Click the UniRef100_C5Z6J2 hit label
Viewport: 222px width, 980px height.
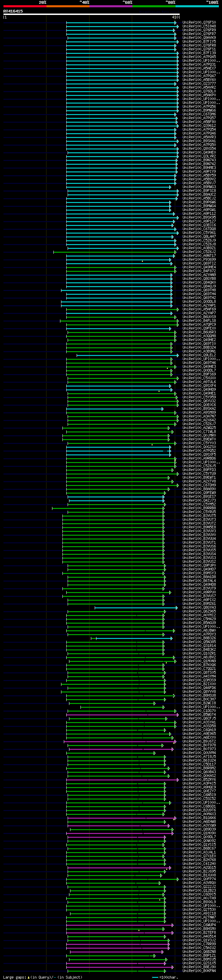(x=199, y=252)
